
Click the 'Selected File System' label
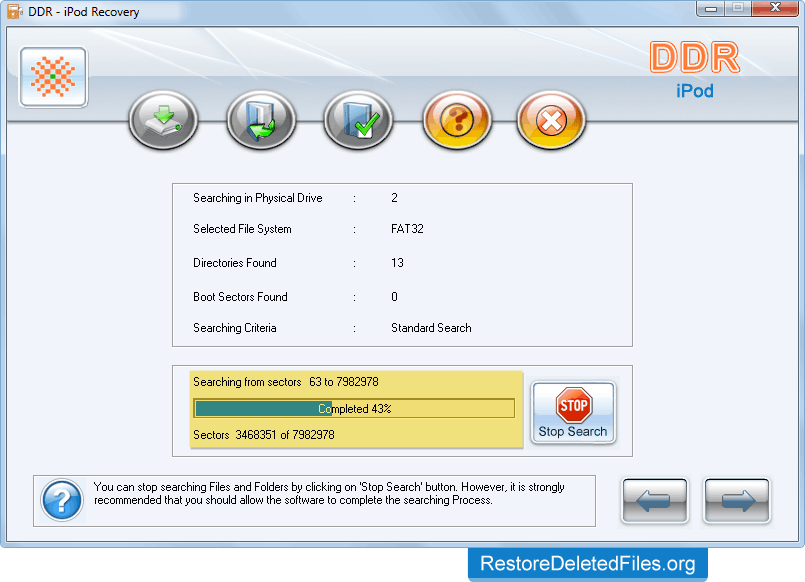[x=242, y=229]
